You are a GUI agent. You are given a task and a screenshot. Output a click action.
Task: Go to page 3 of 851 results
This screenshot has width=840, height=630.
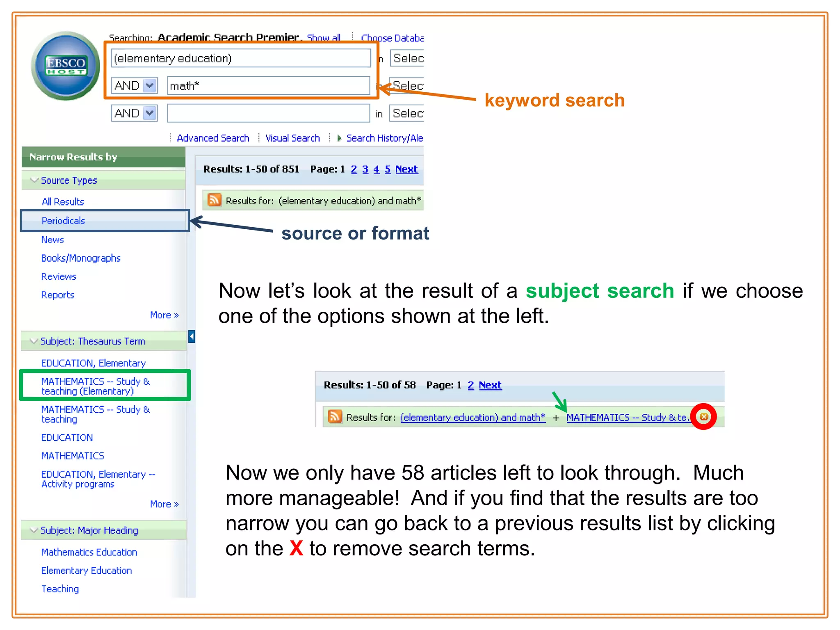coord(365,169)
